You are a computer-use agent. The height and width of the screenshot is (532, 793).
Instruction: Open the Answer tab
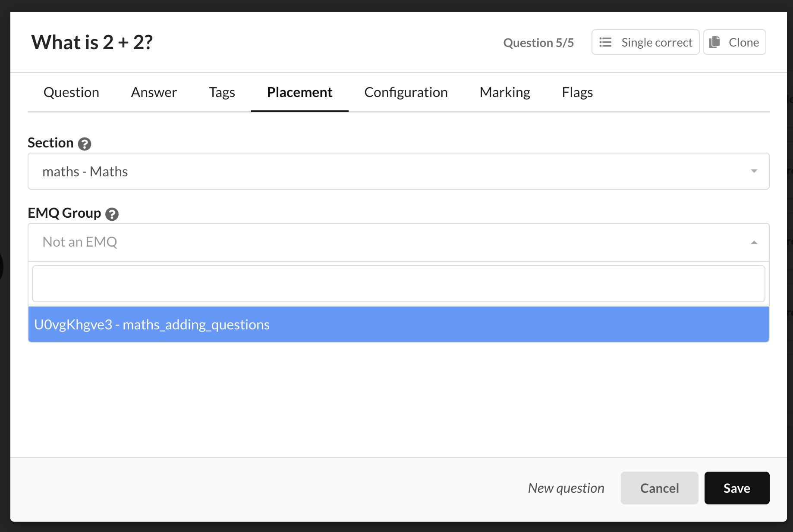click(154, 92)
